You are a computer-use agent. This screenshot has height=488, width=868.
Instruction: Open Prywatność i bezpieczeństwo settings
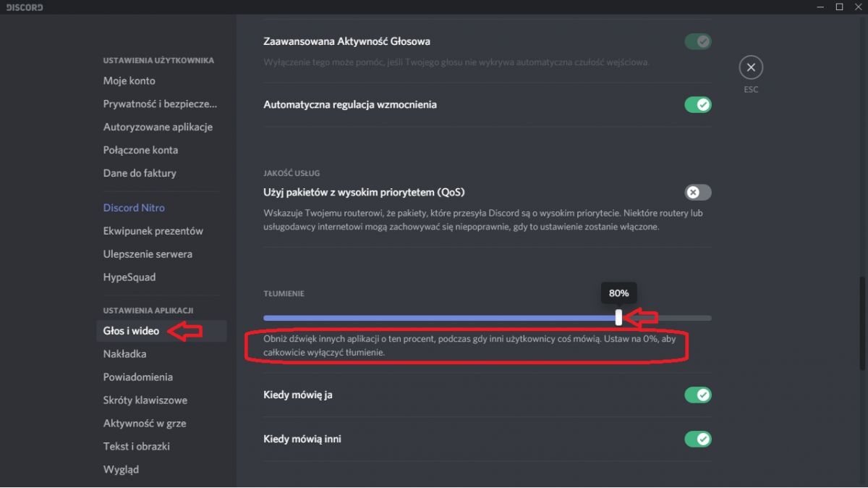[x=161, y=104]
